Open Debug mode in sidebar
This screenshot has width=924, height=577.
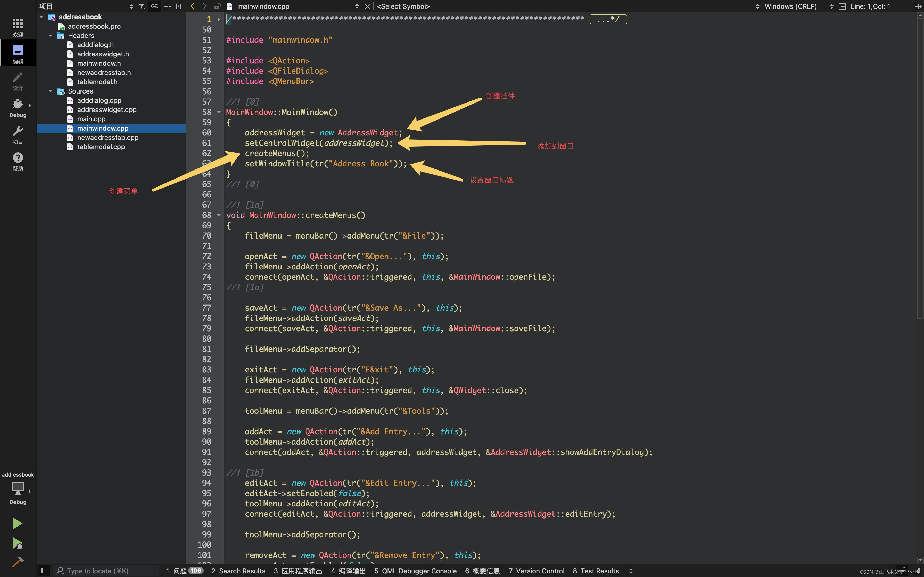click(x=18, y=108)
